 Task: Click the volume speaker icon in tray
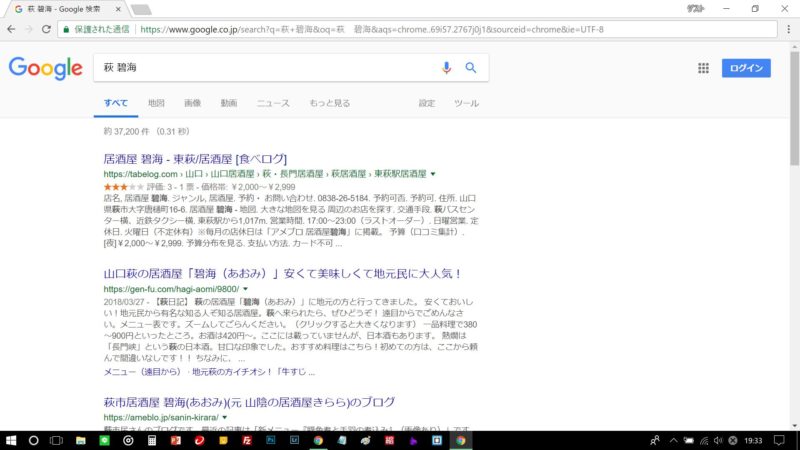coord(718,440)
